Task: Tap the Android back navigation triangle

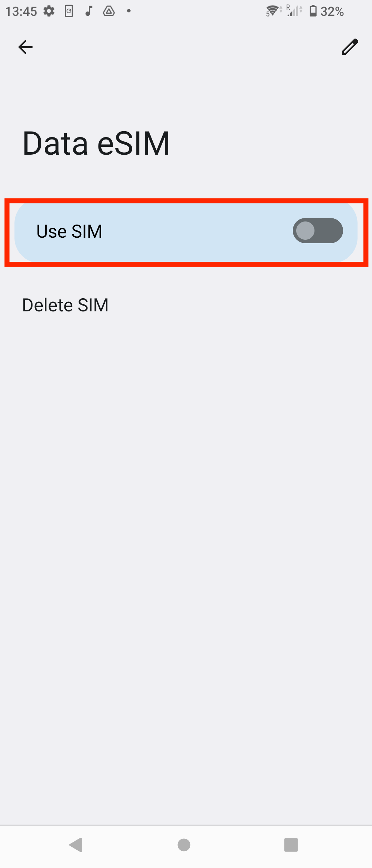Action: coord(76,845)
